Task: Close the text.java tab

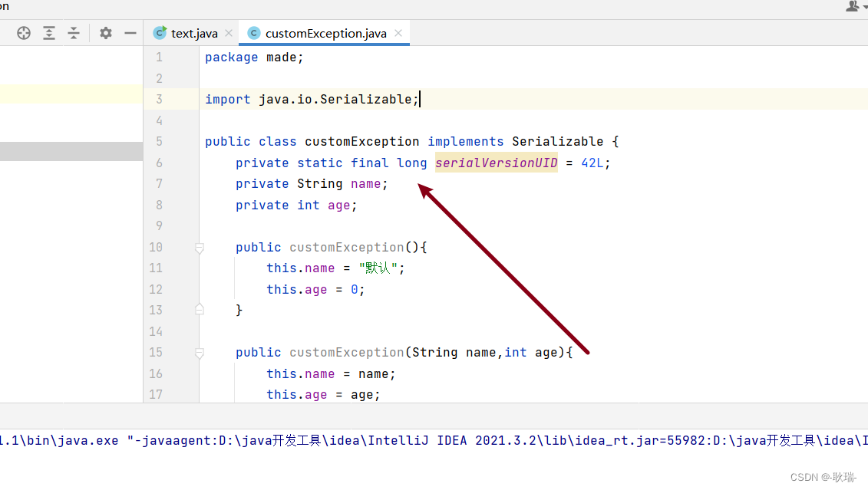Action: tap(228, 32)
